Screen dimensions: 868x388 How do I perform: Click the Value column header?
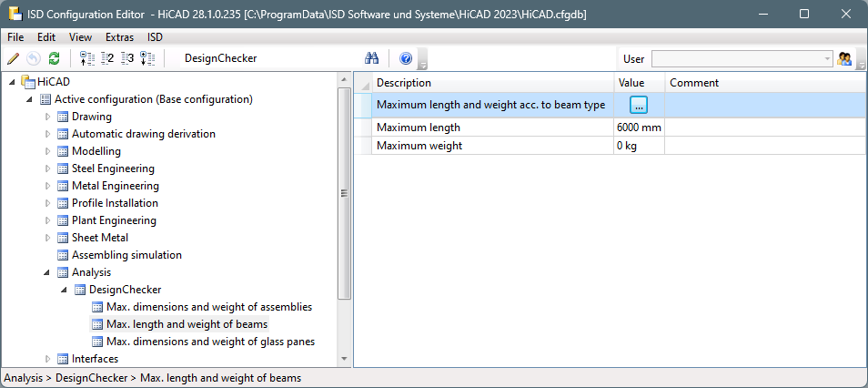[x=639, y=83]
